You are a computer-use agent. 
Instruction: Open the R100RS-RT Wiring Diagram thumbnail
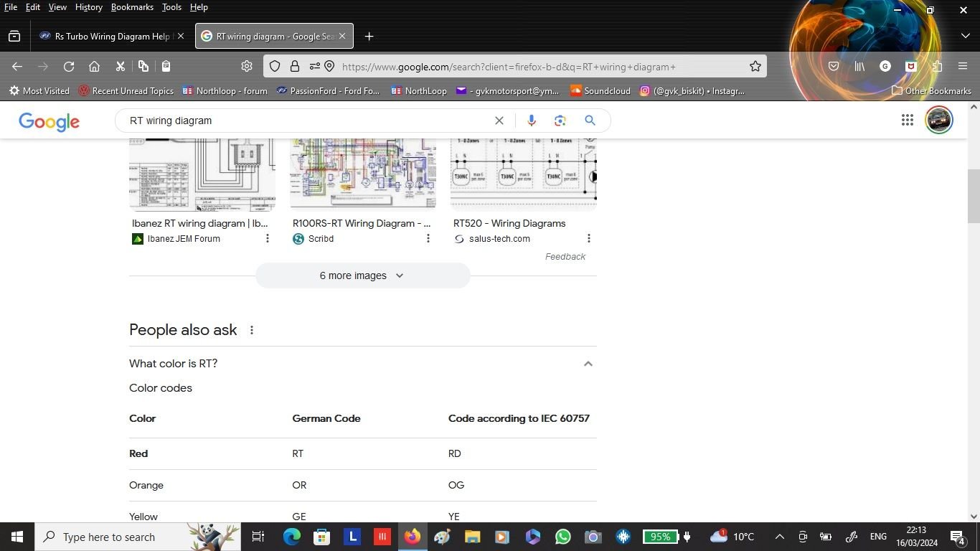(x=362, y=174)
